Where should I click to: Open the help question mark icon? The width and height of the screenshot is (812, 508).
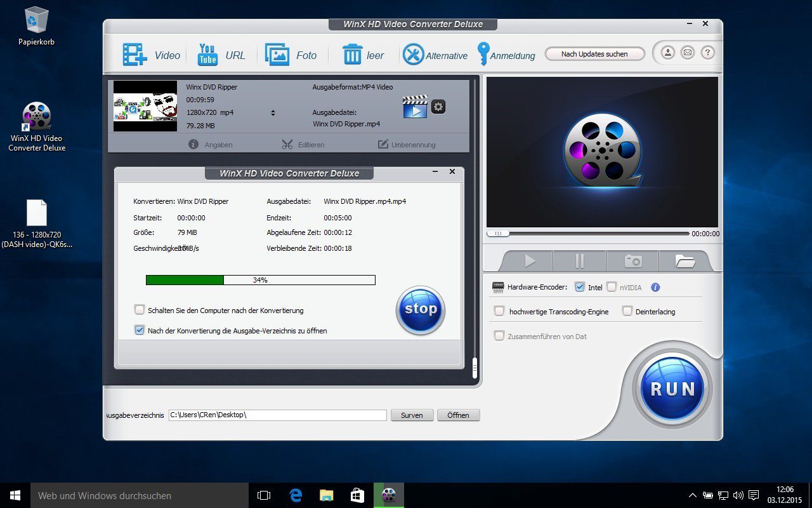point(708,53)
